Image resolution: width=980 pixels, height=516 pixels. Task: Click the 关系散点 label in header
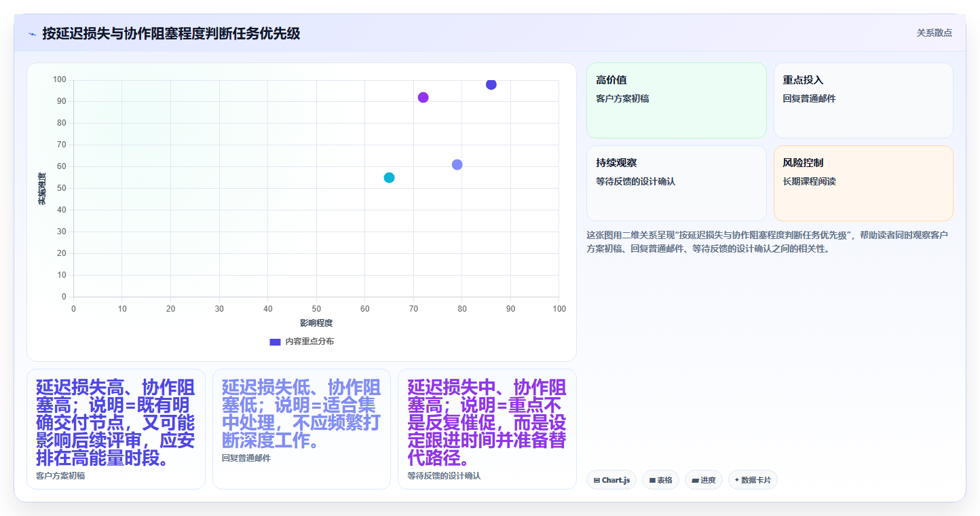tap(934, 33)
